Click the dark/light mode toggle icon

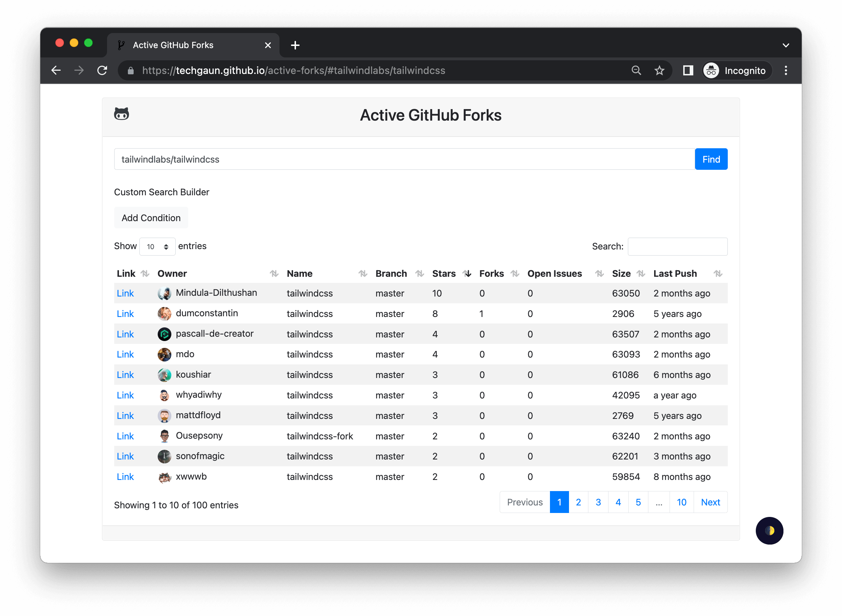(770, 531)
